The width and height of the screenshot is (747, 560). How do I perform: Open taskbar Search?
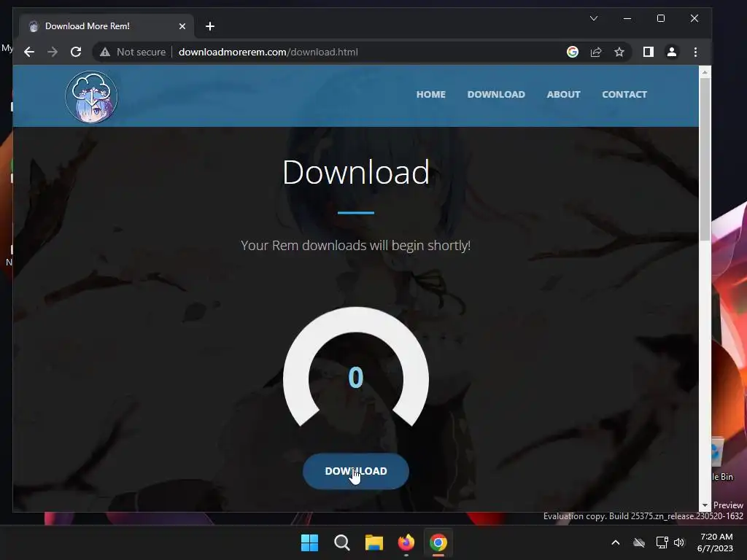341,542
